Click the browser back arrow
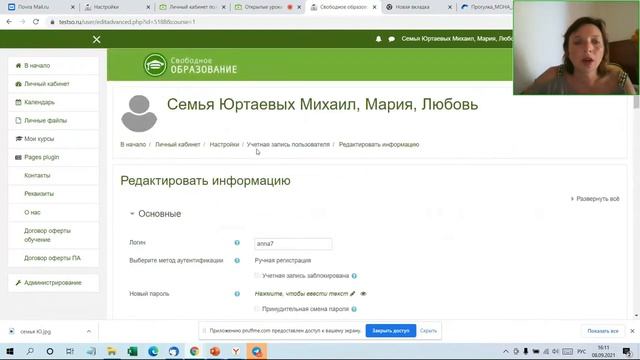 [x=9, y=22]
